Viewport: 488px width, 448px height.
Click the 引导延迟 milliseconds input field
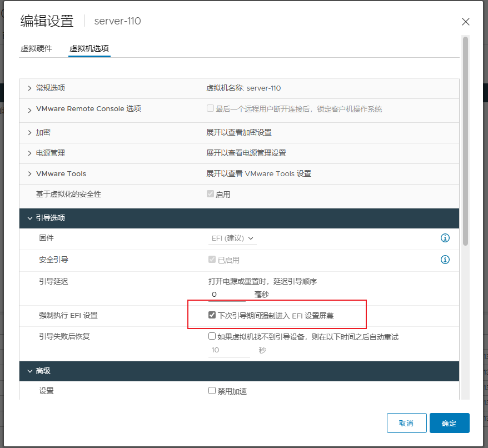(x=228, y=295)
